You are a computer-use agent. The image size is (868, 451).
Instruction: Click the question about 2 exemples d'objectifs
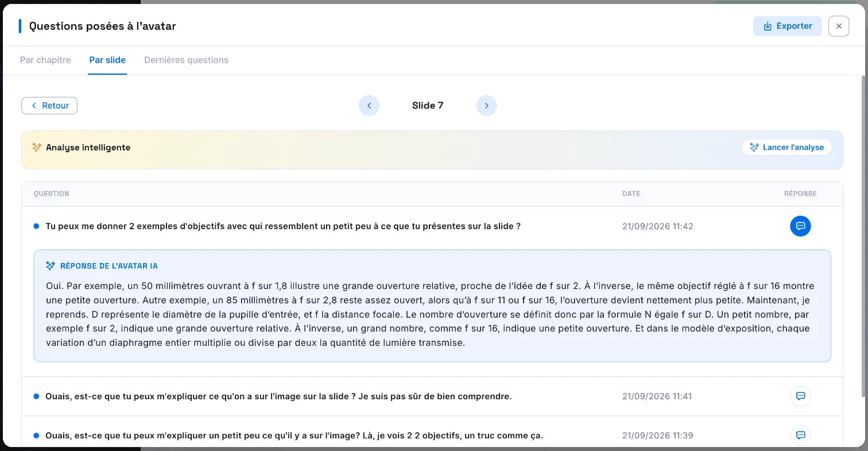[283, 226]
